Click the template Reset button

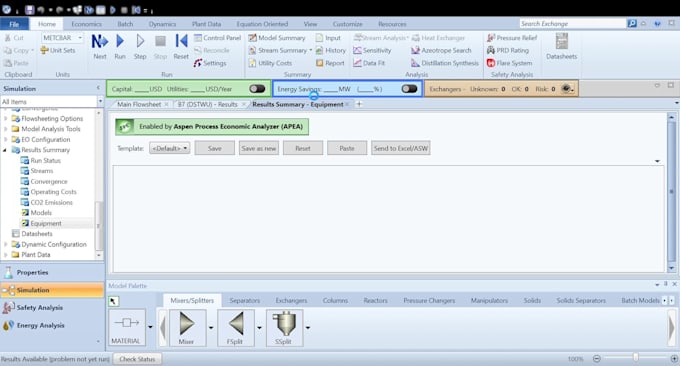coord(303,148)
